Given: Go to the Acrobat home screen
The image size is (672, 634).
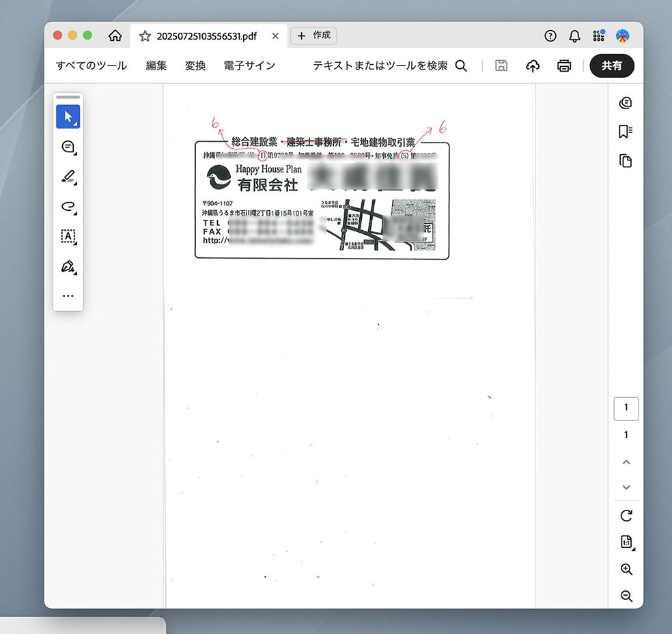Looking at the screenshot, I should 115,35.
